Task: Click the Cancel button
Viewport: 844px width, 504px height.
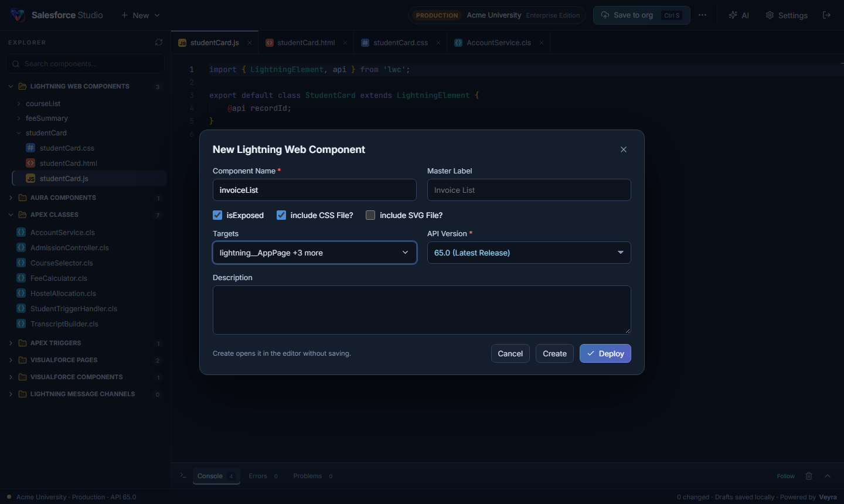Action: 511,353
